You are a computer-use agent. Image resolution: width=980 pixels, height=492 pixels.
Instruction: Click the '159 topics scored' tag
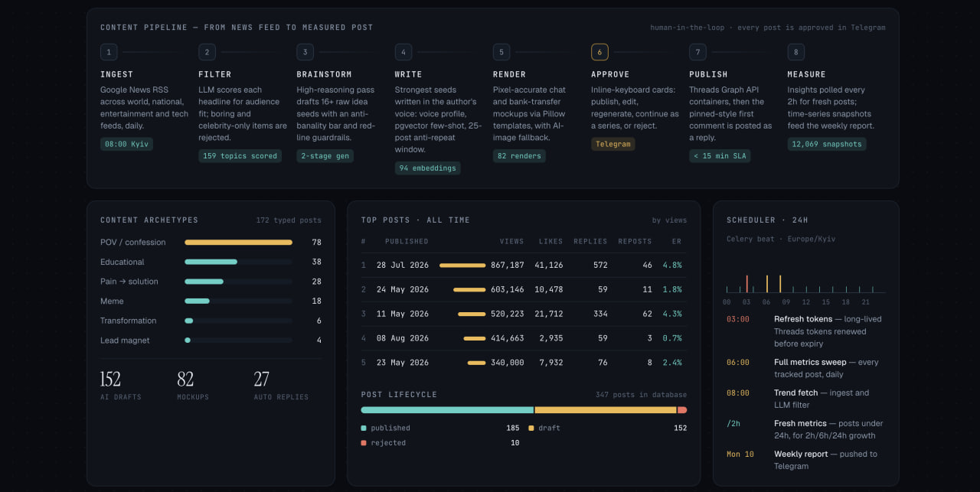tap(240, 156)
